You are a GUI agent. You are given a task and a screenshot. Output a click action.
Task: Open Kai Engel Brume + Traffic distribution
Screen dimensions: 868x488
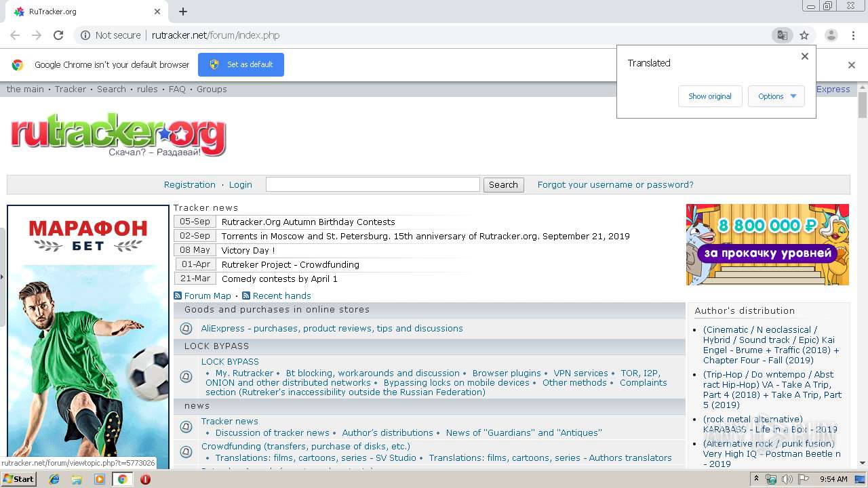pyautogui.click(x=771, y=345)
